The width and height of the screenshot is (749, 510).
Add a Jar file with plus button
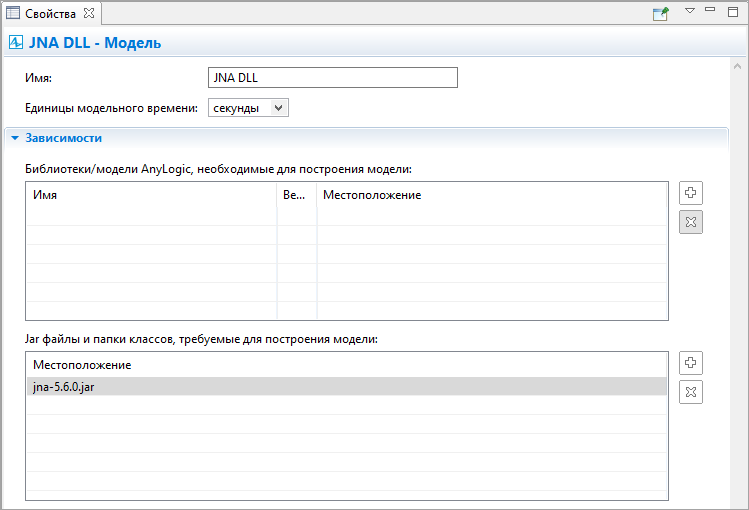691,363
